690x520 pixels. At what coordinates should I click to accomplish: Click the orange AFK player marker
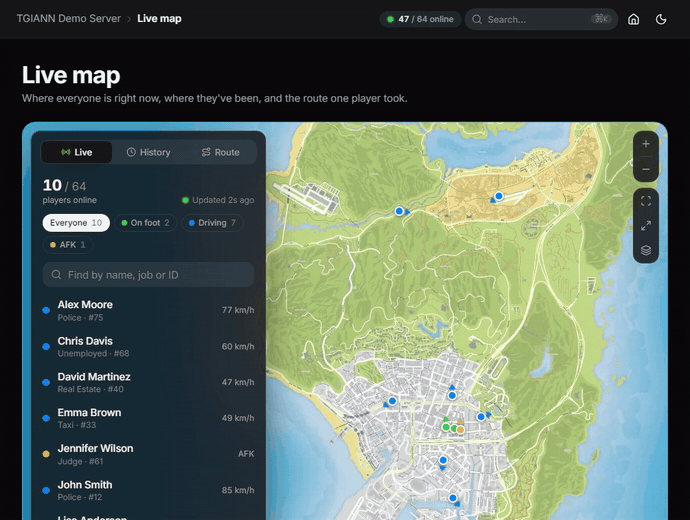pos(460,429)
